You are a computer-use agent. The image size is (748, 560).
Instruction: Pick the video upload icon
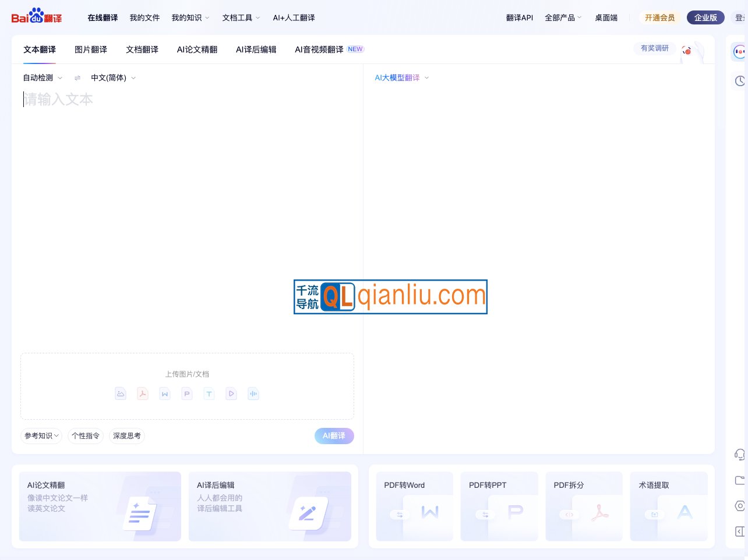(x=231, y=394)
